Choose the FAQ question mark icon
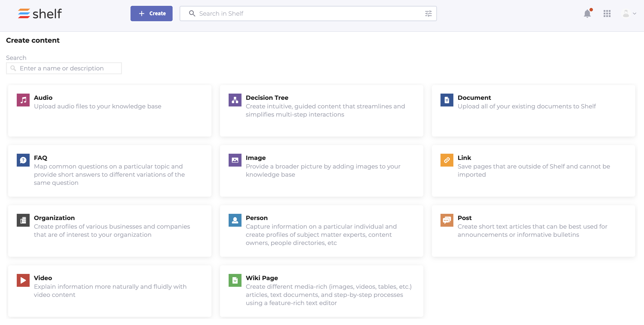644x325 pixels. [x=23, y=160]
